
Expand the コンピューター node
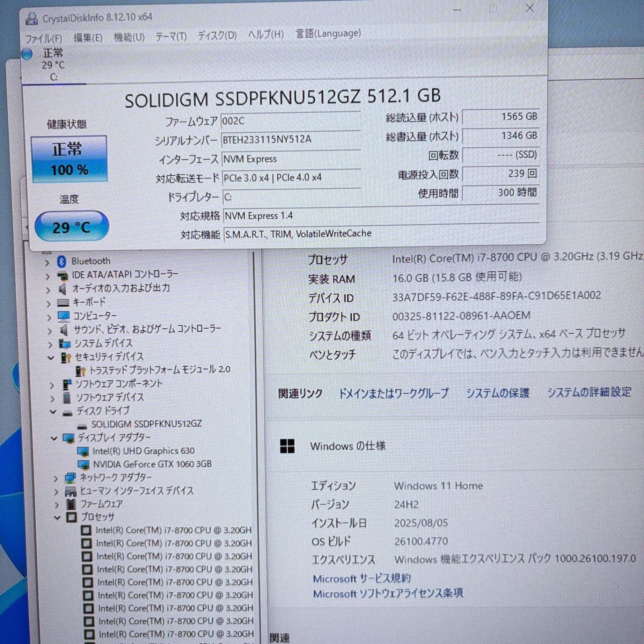click(x=49, y=318)
